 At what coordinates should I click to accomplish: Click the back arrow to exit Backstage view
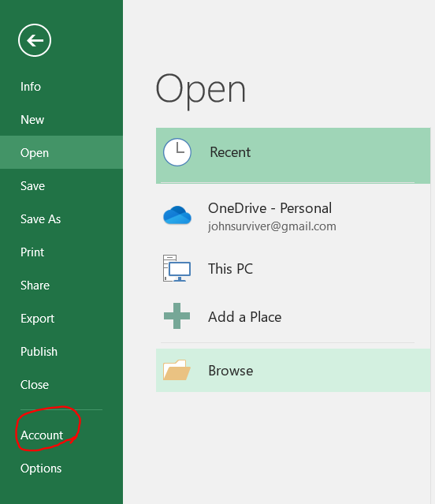(35, 40)
